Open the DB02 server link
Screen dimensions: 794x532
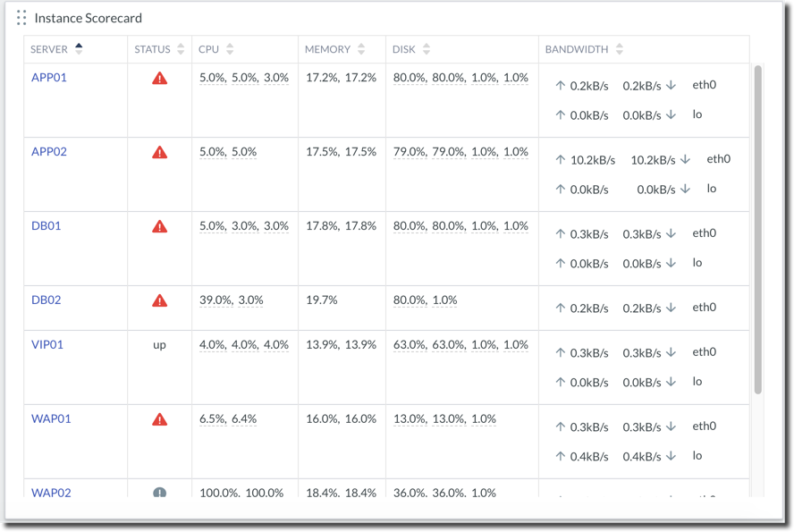coord(46,300)
